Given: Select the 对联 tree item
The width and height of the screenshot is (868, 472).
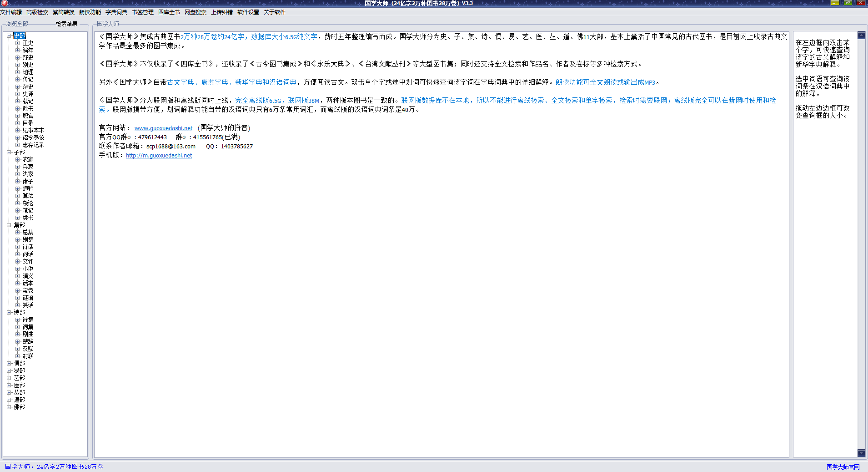Looking at the screenshot, I should click(x=28, y=356).
